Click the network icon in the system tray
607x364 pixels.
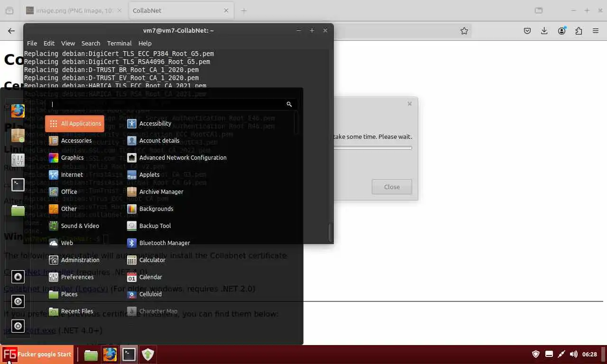tap(561, 354)
